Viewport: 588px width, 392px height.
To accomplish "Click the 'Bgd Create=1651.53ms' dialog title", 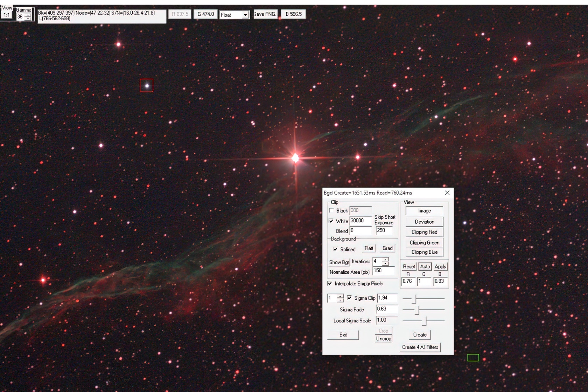I will point(368,193).
